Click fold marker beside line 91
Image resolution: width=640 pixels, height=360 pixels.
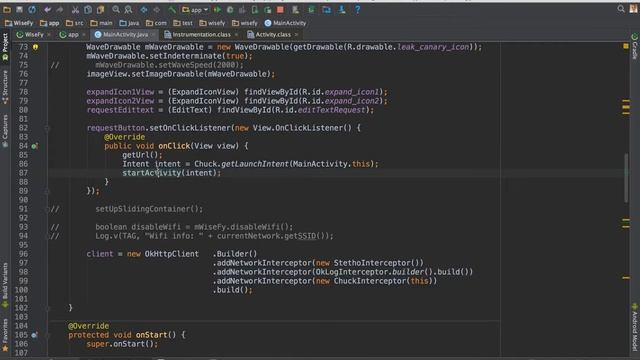coord(47,209)
